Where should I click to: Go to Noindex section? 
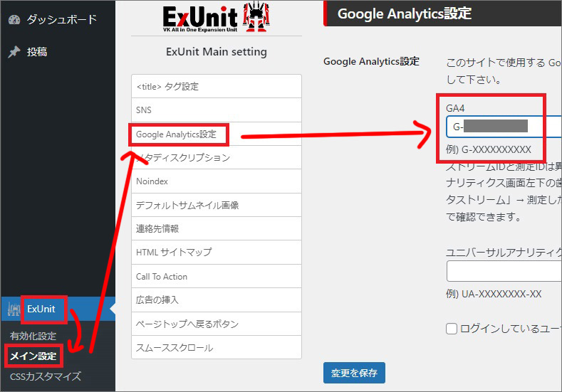[217, 181]
